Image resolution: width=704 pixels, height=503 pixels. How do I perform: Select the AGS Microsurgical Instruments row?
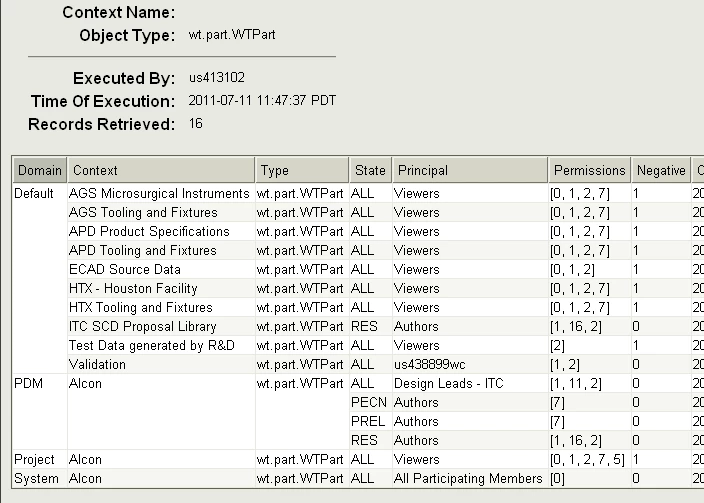(159, 193)
